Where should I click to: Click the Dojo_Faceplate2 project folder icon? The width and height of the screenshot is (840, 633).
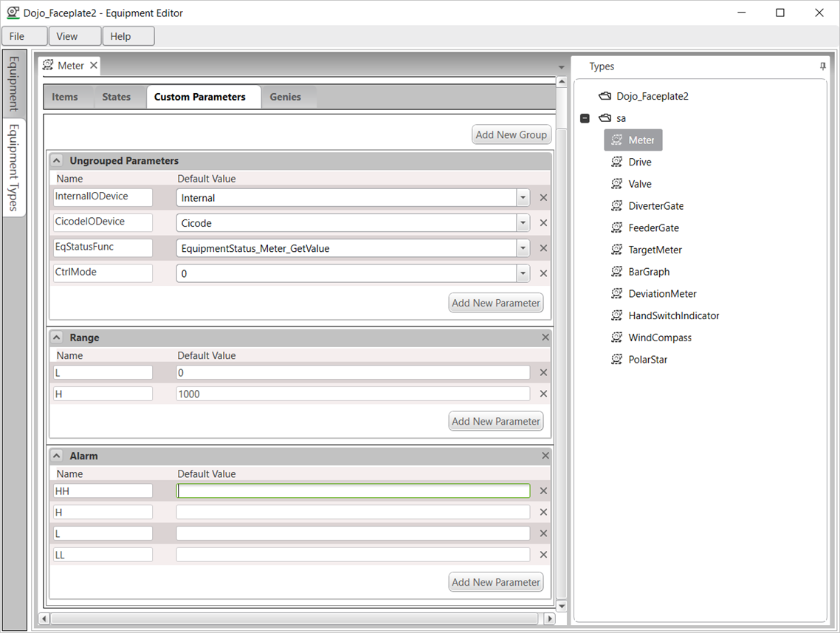click(x=605, y=97)
